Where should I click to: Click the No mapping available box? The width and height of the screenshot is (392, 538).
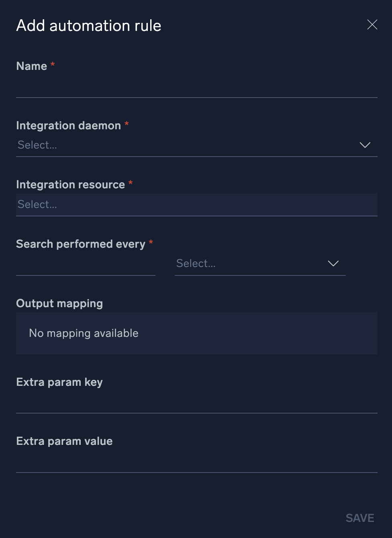pos(196,333)
